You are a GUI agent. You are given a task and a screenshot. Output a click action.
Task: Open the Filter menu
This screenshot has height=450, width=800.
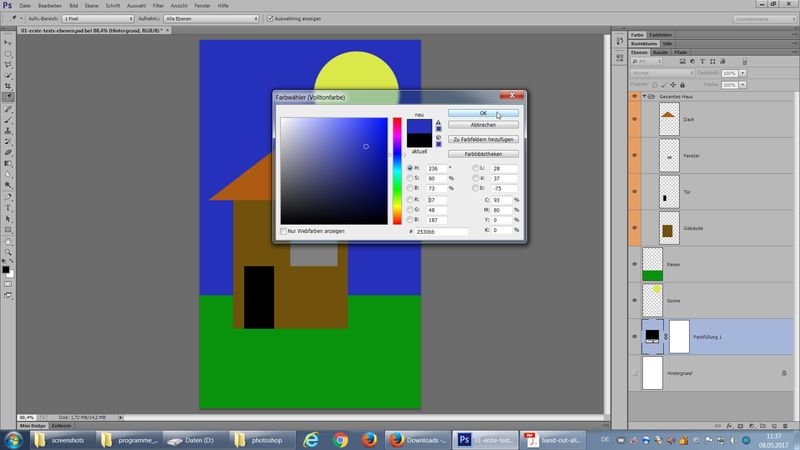click(158, 6)
